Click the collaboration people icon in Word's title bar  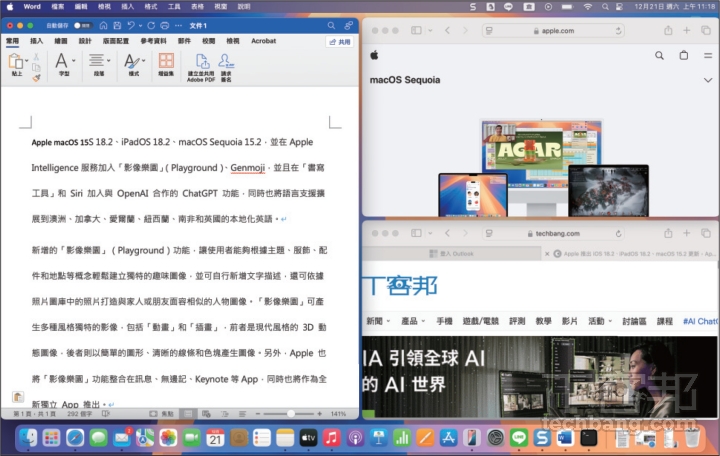(x=349, y=25)
